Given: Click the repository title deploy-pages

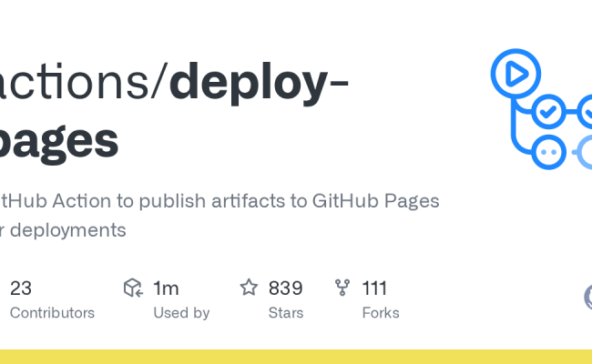Looking at the screenshot, I should (x=174, y=112).
